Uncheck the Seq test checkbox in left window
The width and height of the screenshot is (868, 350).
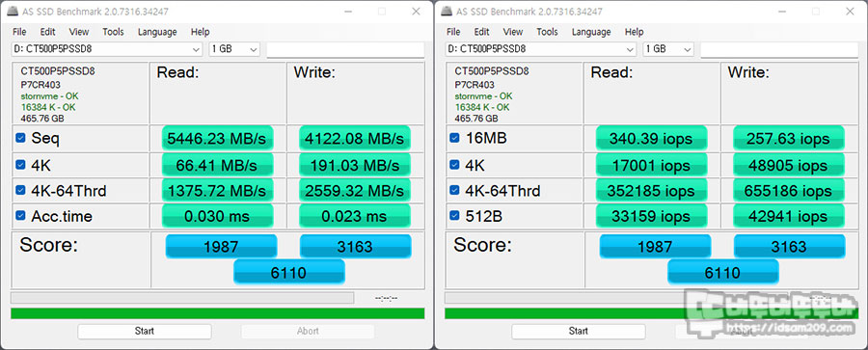20,139
